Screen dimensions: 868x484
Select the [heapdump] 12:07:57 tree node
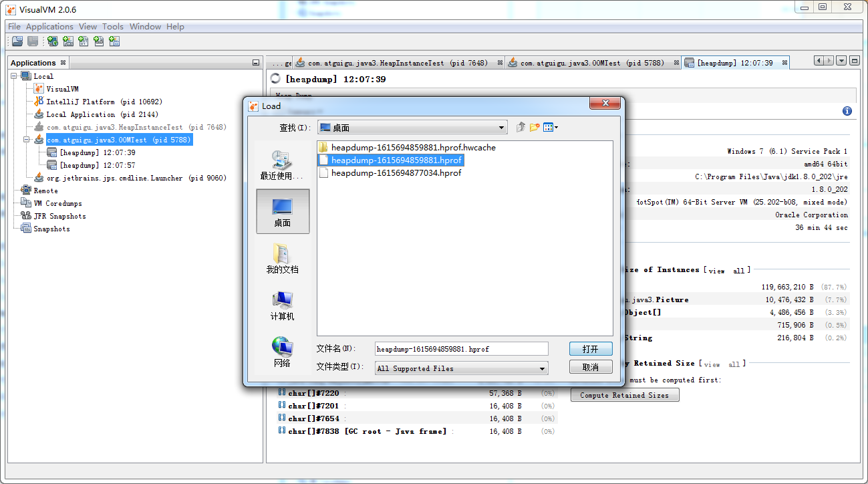click(x=97, y=165)
